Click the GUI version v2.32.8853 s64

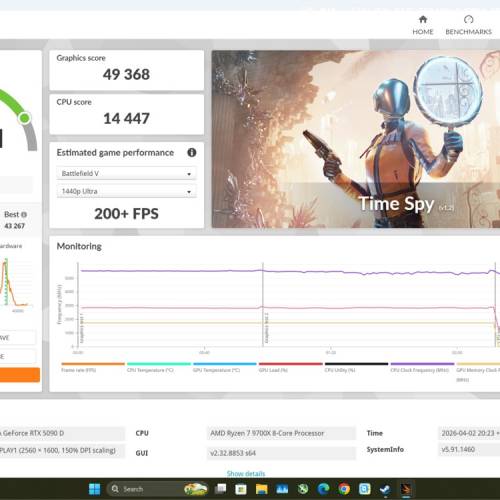281,453
